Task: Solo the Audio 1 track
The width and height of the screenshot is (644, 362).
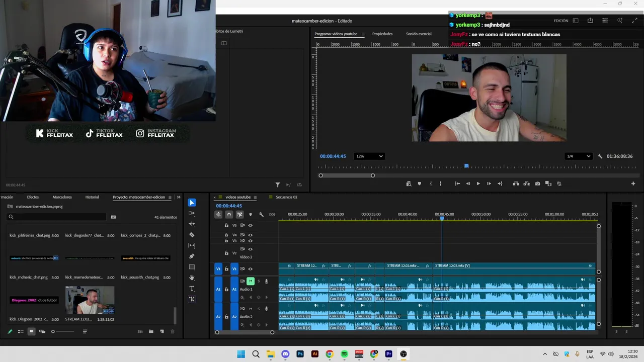Action: pyautogui.click(x=259, y=281)
